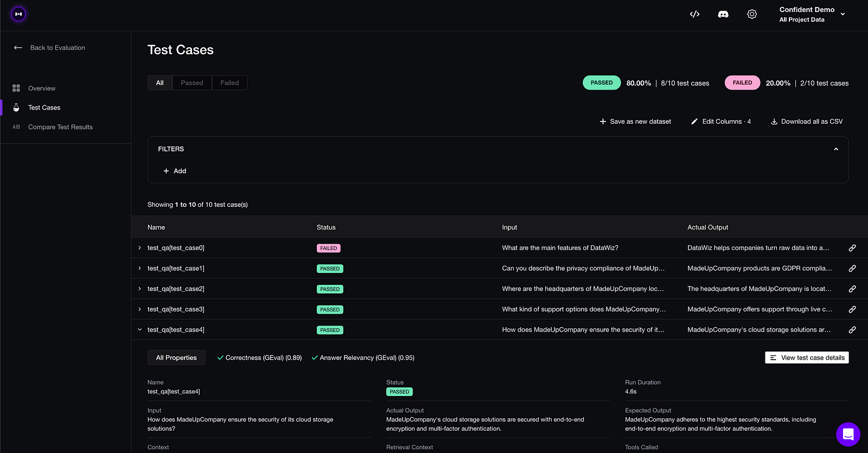Click 'DataWiz helps companies' output cell
The width and height of the screenshot is (868, 453).
point(758,248)
